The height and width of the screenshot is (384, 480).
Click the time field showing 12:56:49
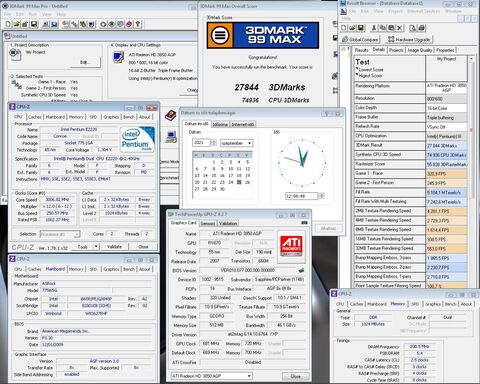pos(301,196)
